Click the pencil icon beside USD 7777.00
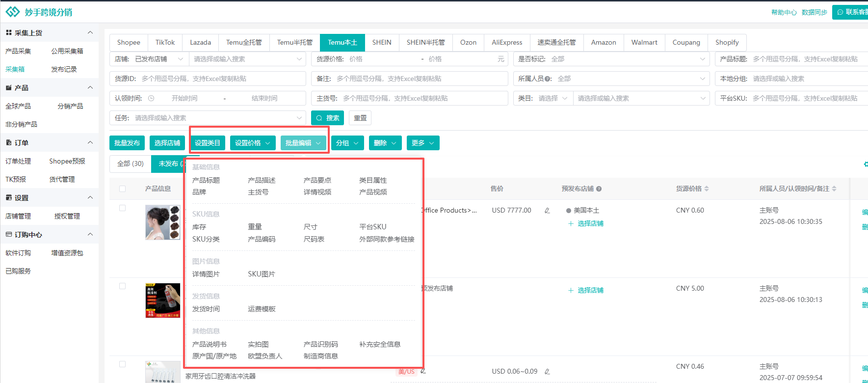The image size is (868, 383). pos(547,211)
